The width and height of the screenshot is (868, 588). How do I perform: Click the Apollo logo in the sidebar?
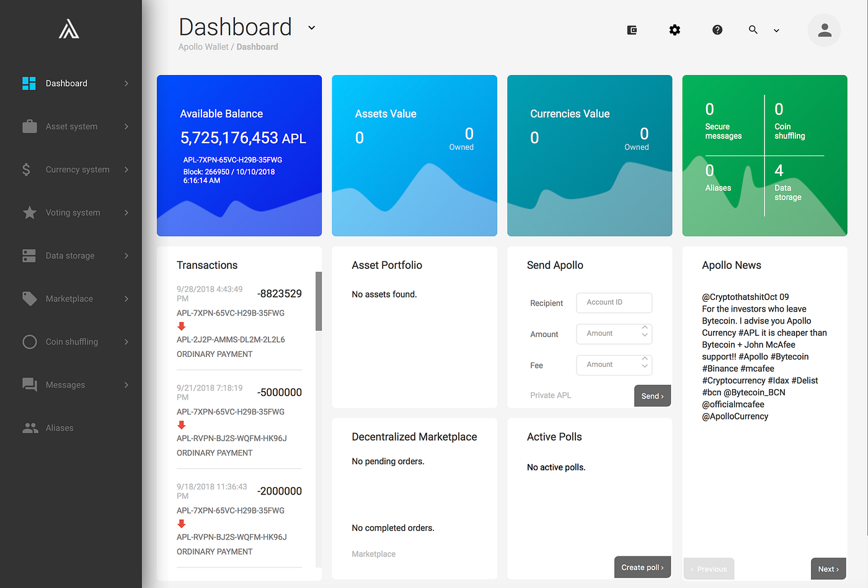pos(69,29)
